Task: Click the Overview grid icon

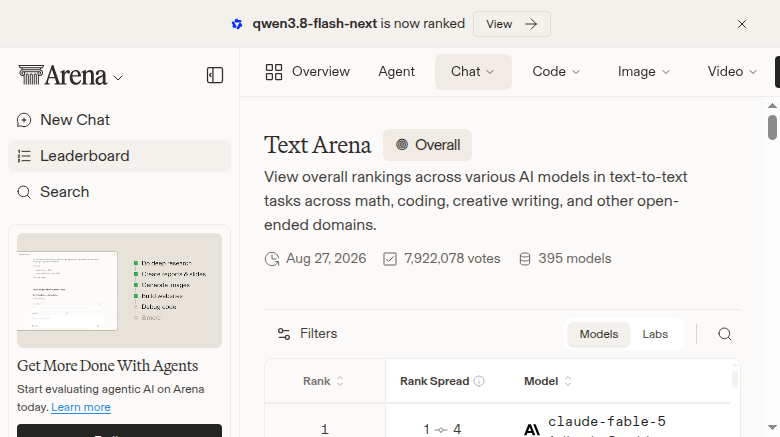Action: pos(274,72)
